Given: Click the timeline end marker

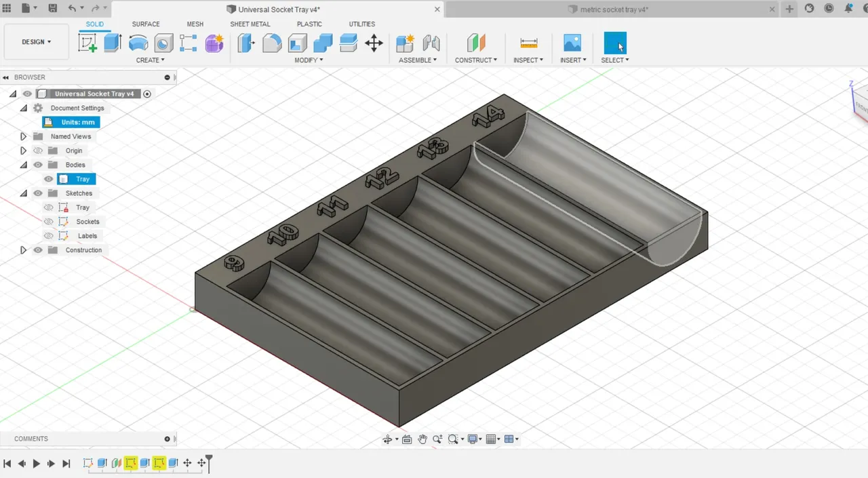Looking at the screenshot, I should pyautogui.click(x=210, y=463).
